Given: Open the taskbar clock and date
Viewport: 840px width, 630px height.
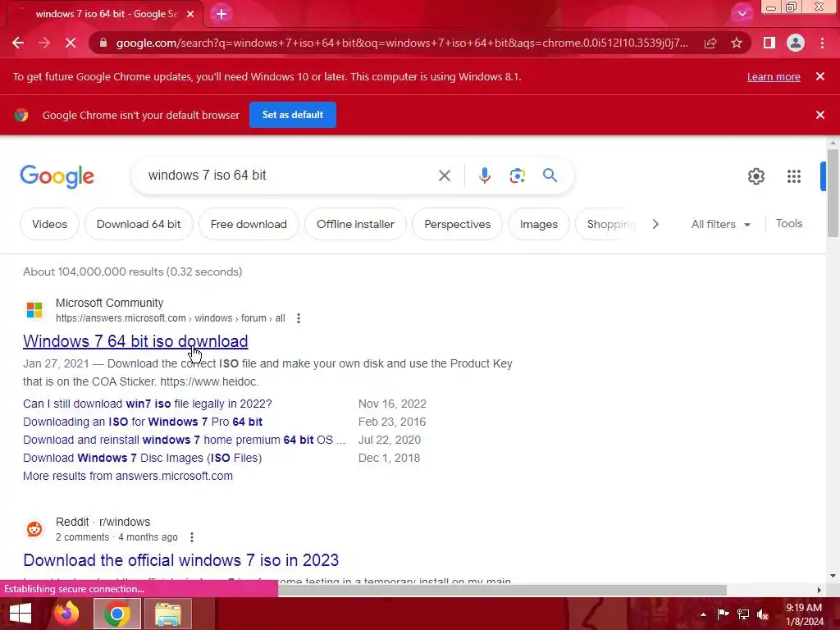Looking at the screenshot, I should tap(804, 614).
